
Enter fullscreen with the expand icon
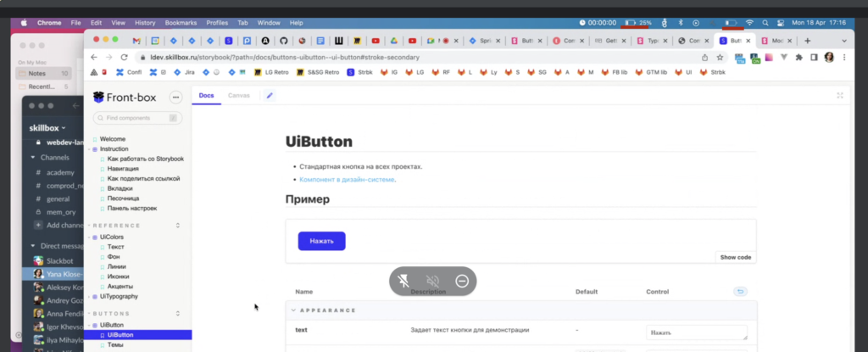(840, 95)
